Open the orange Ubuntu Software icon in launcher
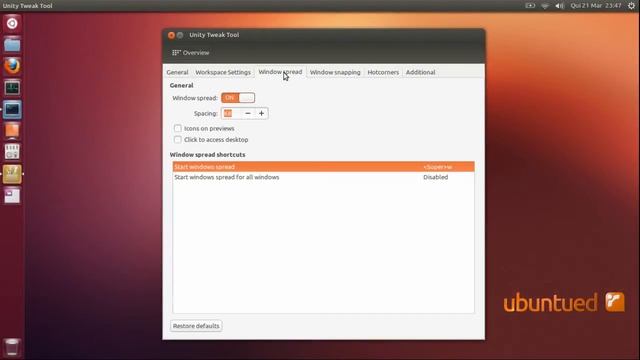The width and height of the screenshot is (640, 360). point(12,131)
